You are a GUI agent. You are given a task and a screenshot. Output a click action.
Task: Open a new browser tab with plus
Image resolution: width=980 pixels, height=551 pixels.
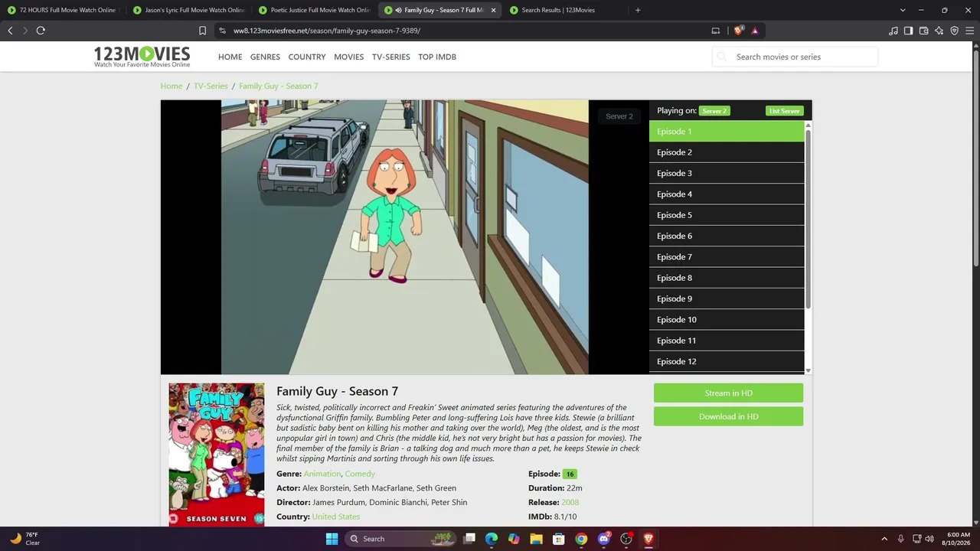(638, 10)
